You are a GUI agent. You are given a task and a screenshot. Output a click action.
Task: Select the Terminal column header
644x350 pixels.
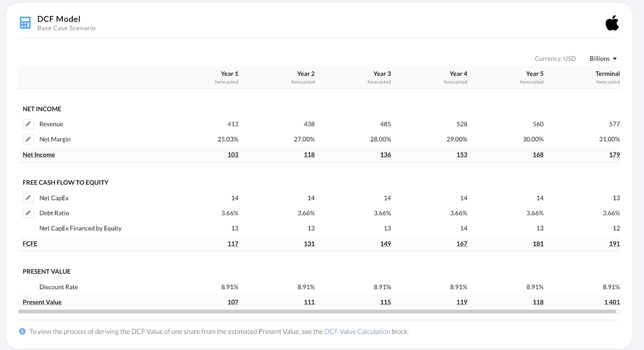click(x=607, y=74)
